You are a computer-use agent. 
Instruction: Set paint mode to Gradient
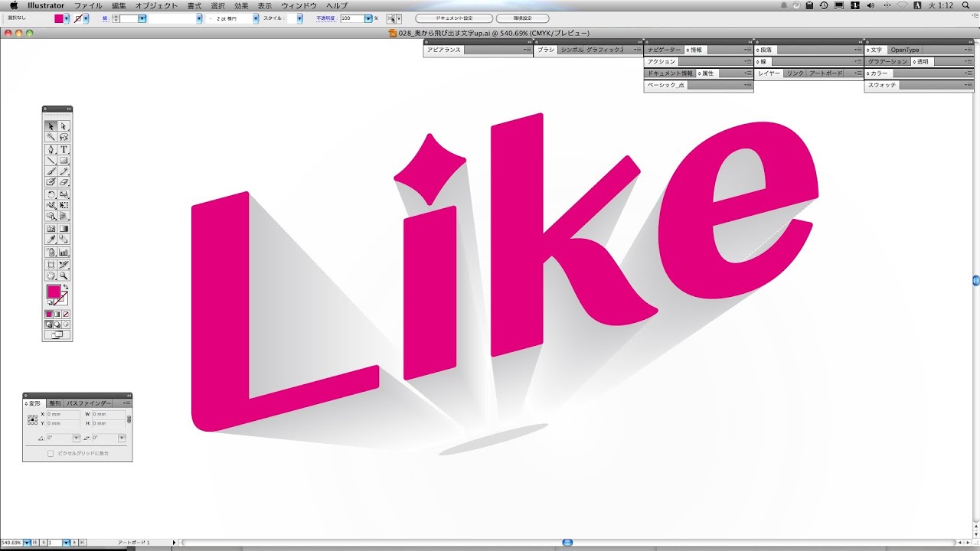pyautogui.click(x=57, y=314)
